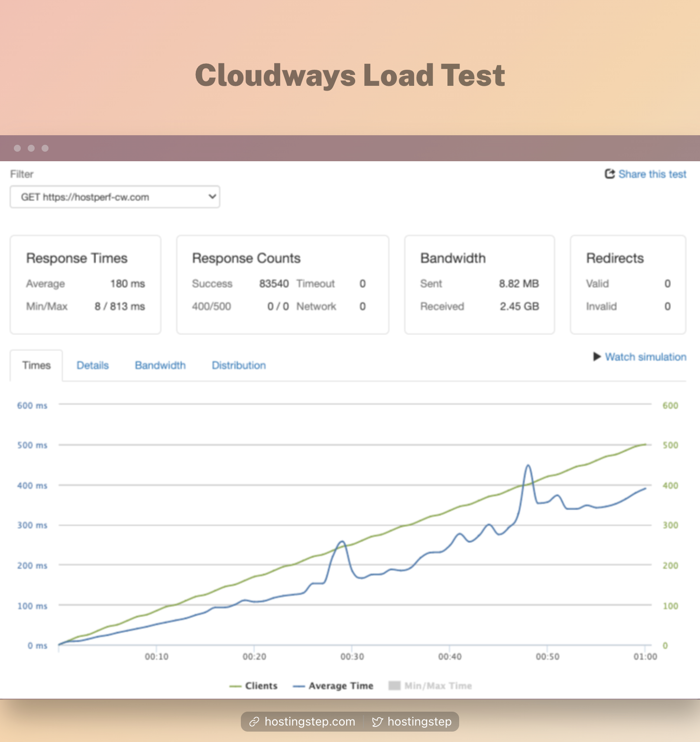Click the Bandwidth card heading
Image resolution: width=700 pixels, height=742 pixels.
[x=453, y=258]
